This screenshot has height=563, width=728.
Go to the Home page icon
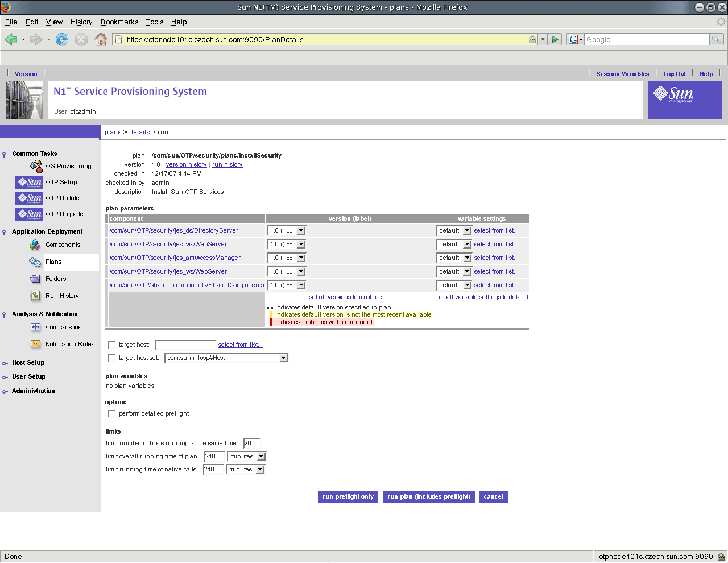(101, 39)
